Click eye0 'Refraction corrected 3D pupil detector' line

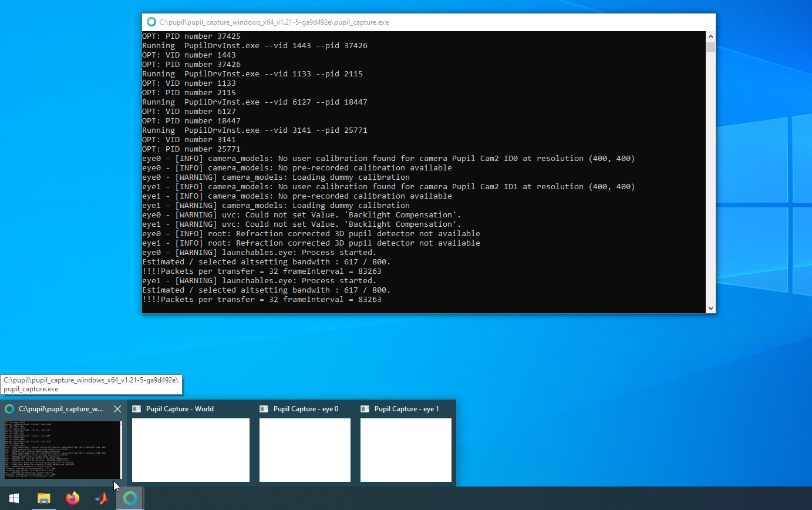[311, 233]
